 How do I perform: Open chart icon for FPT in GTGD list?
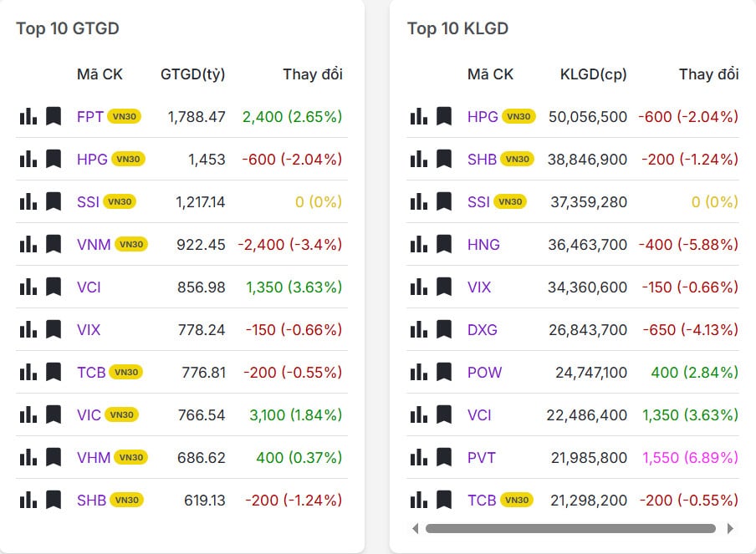(28, 116)
